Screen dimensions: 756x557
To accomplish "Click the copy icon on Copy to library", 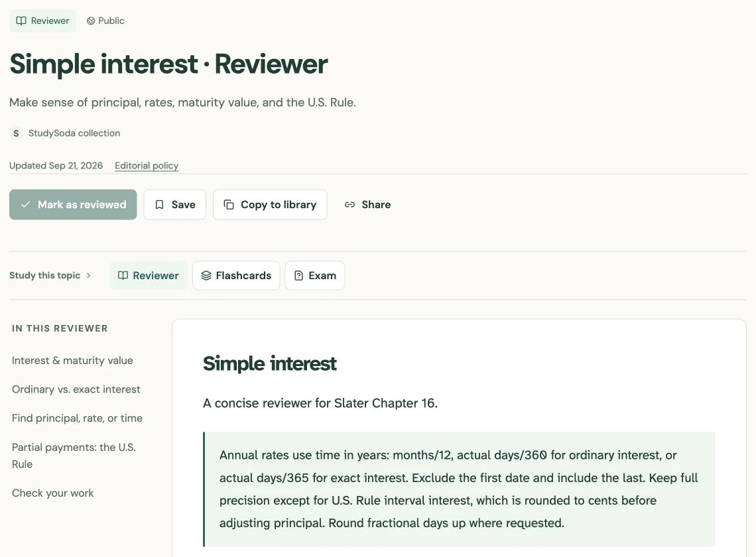I will (229, 204).
